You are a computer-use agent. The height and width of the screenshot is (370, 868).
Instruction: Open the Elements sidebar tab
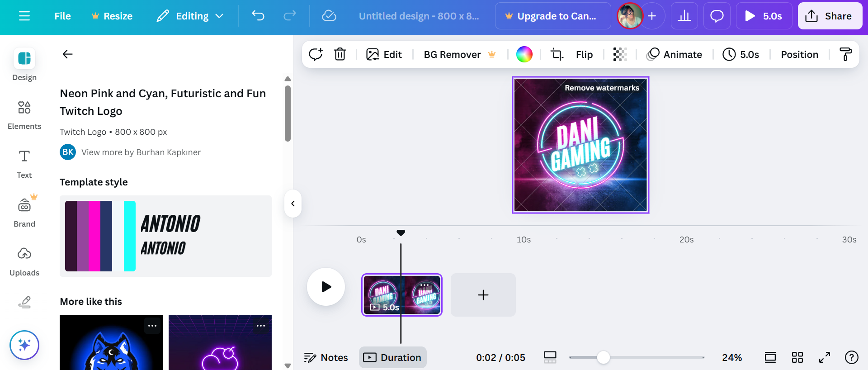[x=24, y=115]
